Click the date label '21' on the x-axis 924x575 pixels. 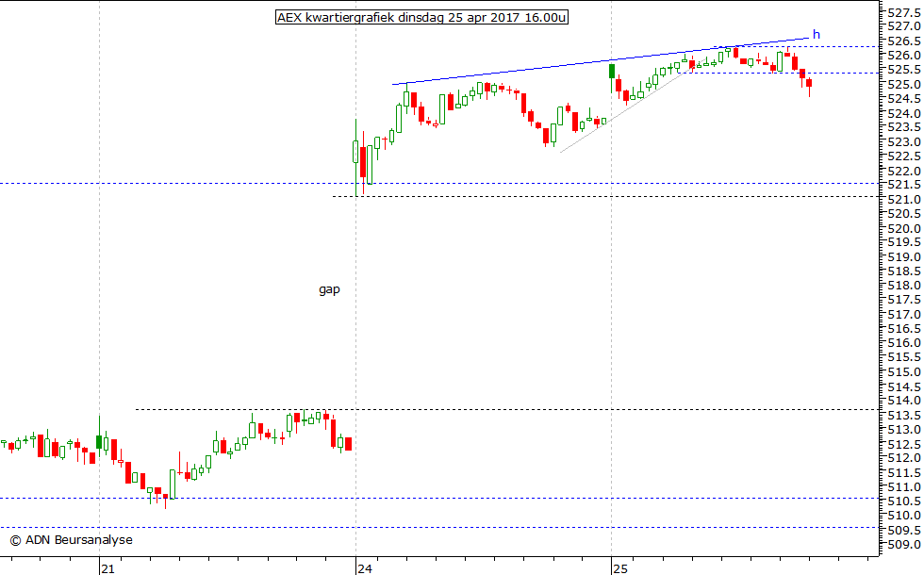[107, 568]
